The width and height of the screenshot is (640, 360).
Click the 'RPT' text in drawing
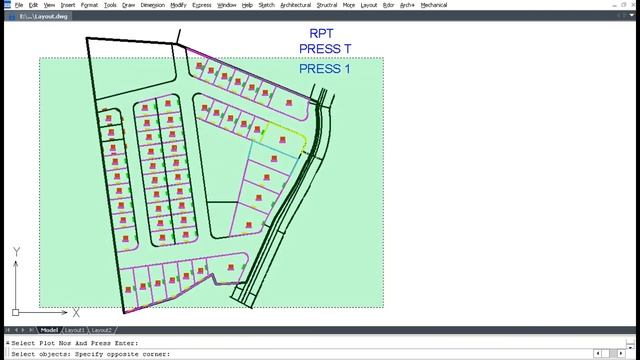pyautogui.click(x=321, y=33)
